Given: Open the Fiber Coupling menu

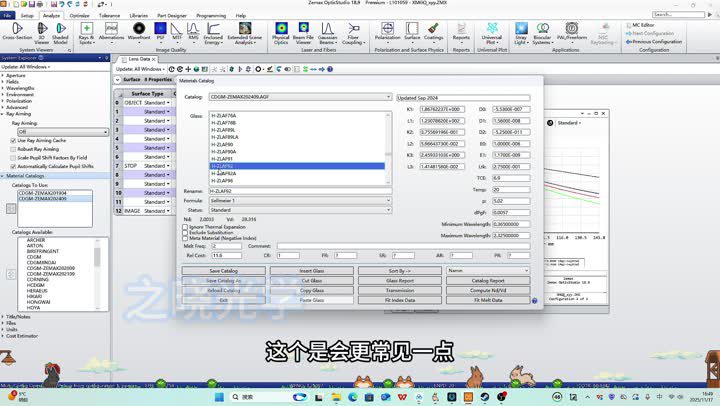Looking at the screenshot, I should click(x=353, y=33).
